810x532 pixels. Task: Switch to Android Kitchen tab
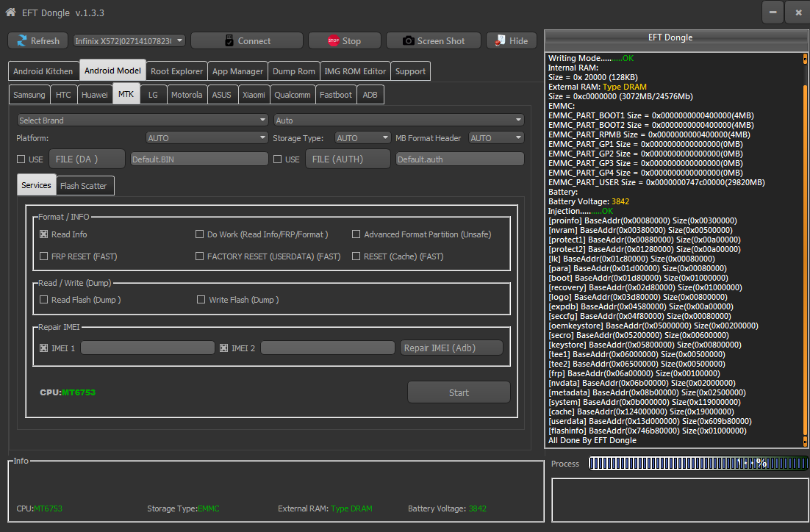tap(43, 71)
